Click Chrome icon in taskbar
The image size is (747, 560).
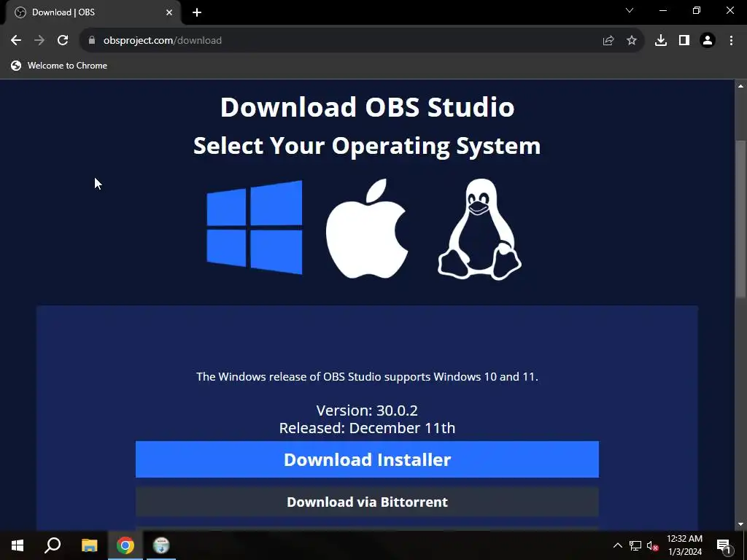tap(125, 545)
